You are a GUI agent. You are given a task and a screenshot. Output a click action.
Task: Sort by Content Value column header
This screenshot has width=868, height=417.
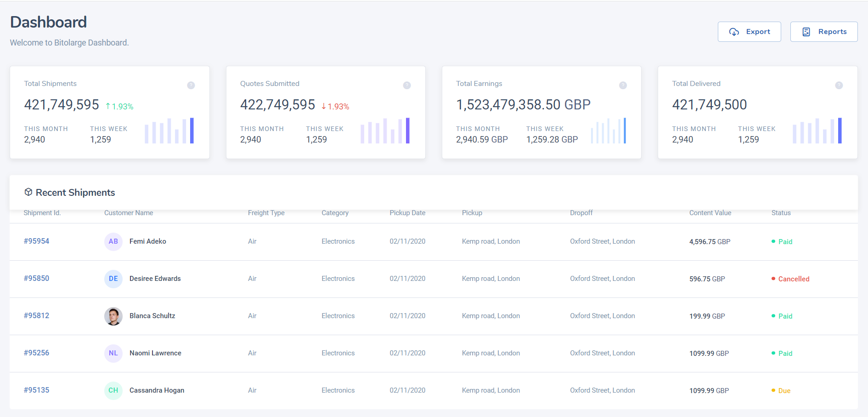tap(710, 213)
